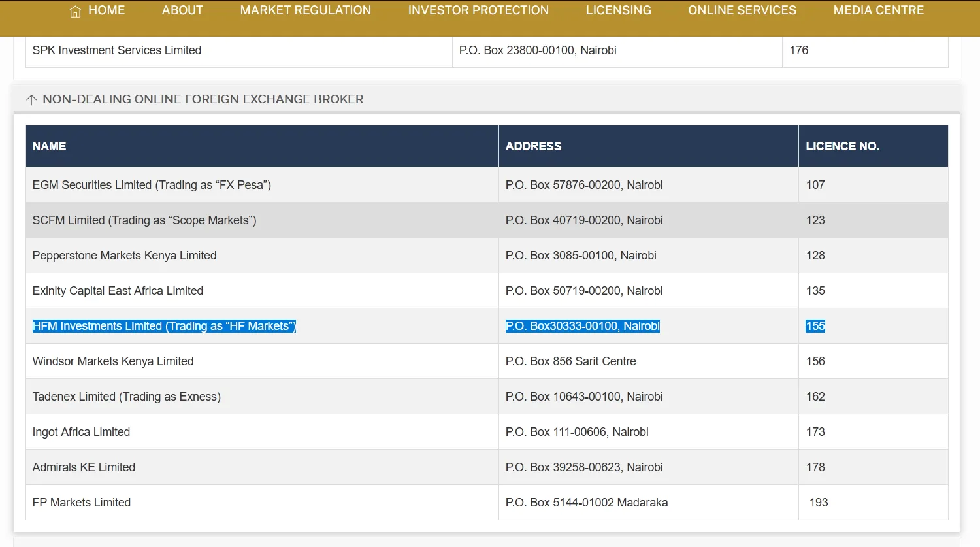
Task: Select SPK Investment Services Limited name
Action: coord(117,50)
